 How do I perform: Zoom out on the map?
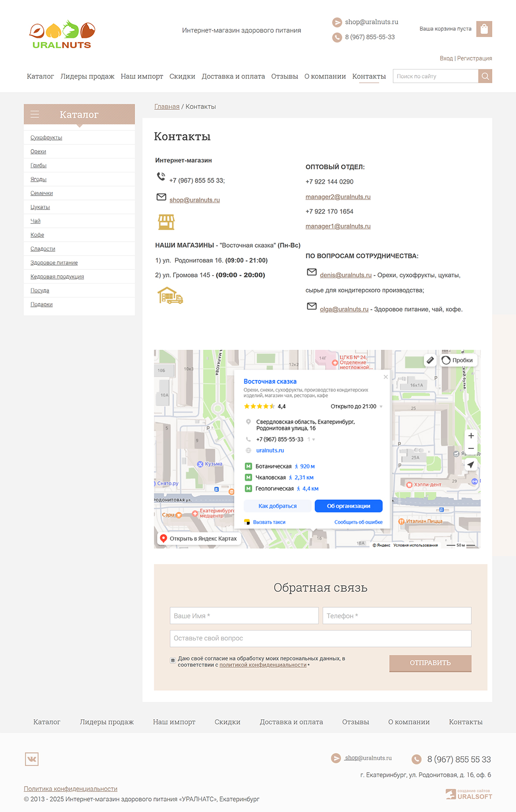pyautogui.click(x=471, y=448)
